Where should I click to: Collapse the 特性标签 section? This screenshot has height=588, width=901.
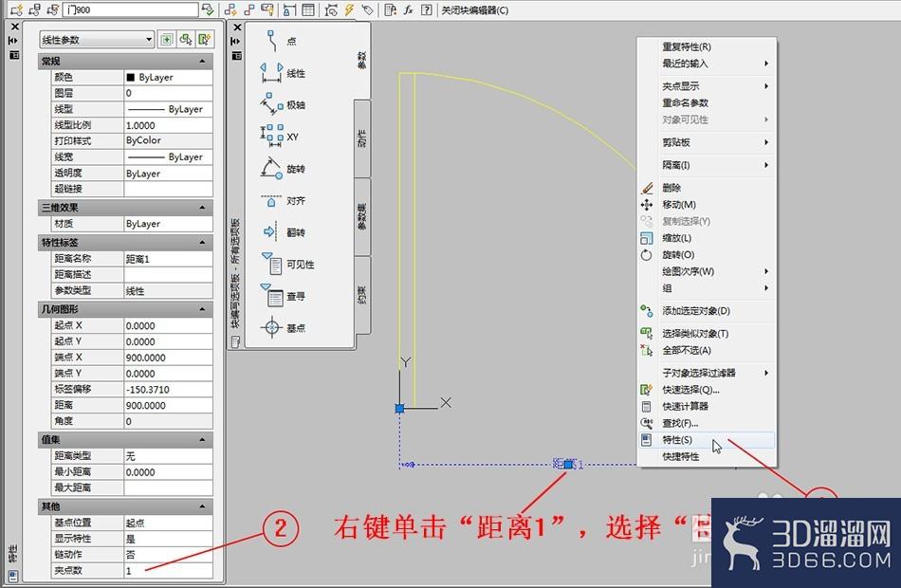202,243
